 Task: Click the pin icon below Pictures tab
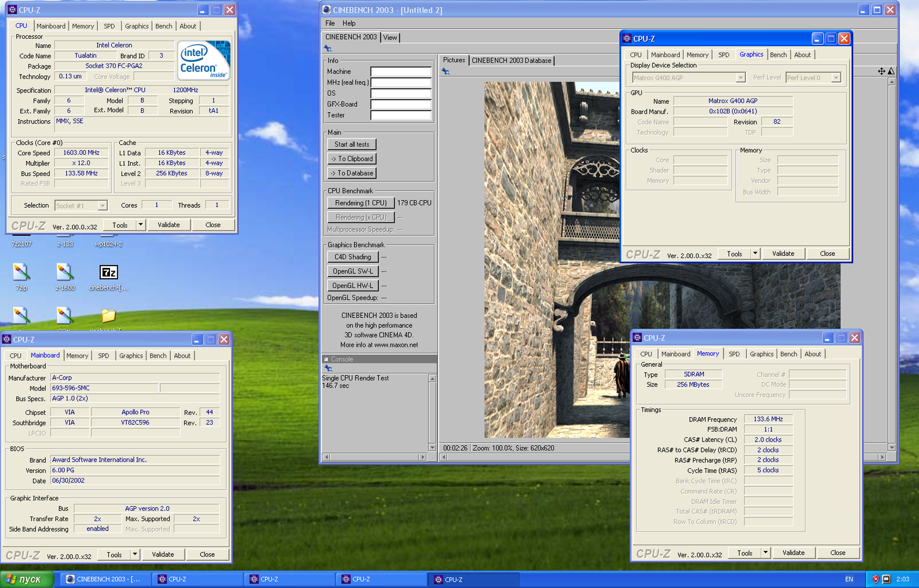coord(445,71)
